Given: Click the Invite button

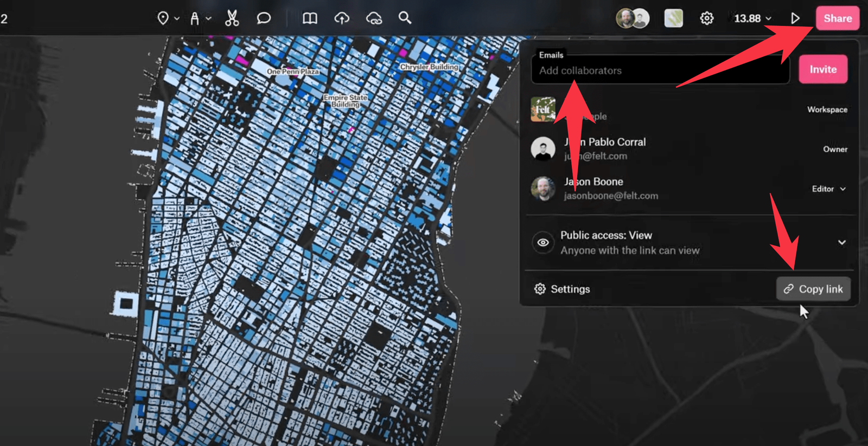Looking at the screenshot, I should click(x=823, y=69).
